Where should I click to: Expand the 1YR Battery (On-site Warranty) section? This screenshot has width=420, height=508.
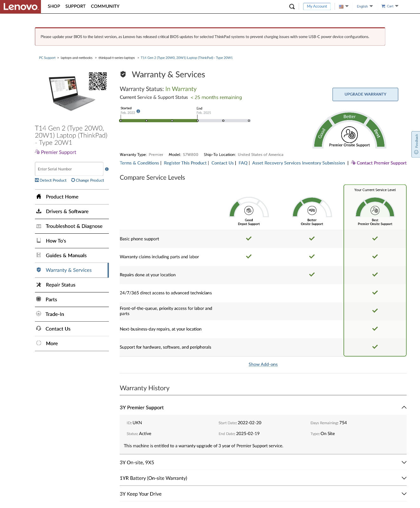point(263,478)
